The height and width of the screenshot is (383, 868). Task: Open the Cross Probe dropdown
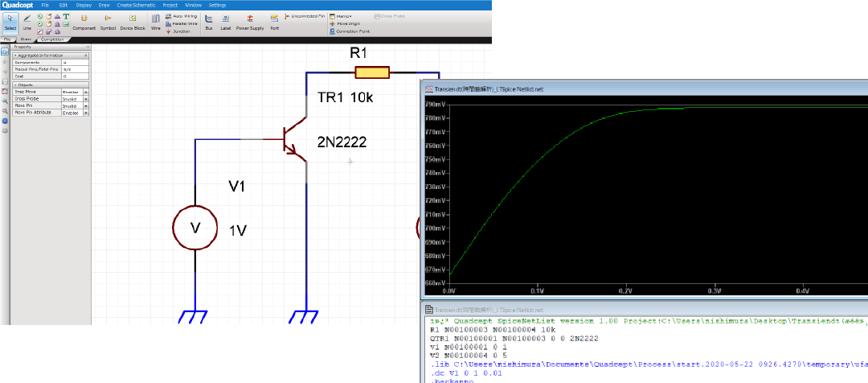(x=86, y=99)
